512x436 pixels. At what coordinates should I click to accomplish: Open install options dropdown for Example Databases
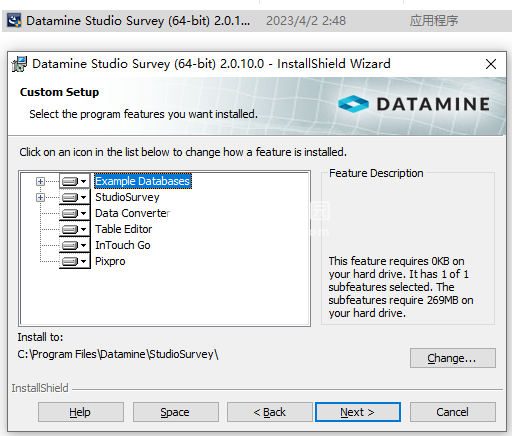click(x=75, y=181)
